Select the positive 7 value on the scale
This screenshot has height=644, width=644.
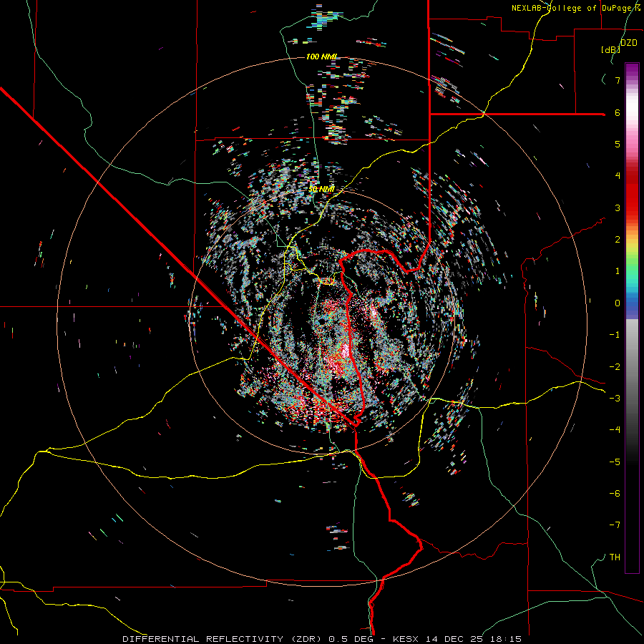point(618,80)
